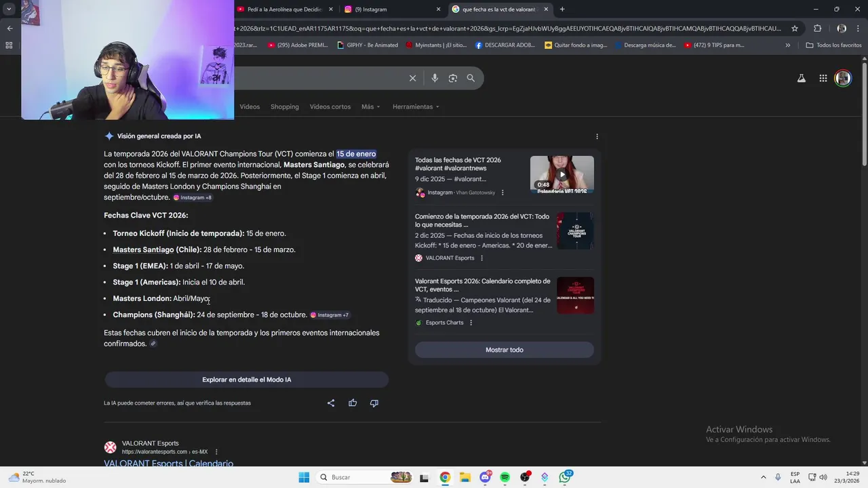Open 'DESCARGAR ADOB...' bookmark
The width and height of the screenshot is (868, 488).
coord(505,45)
